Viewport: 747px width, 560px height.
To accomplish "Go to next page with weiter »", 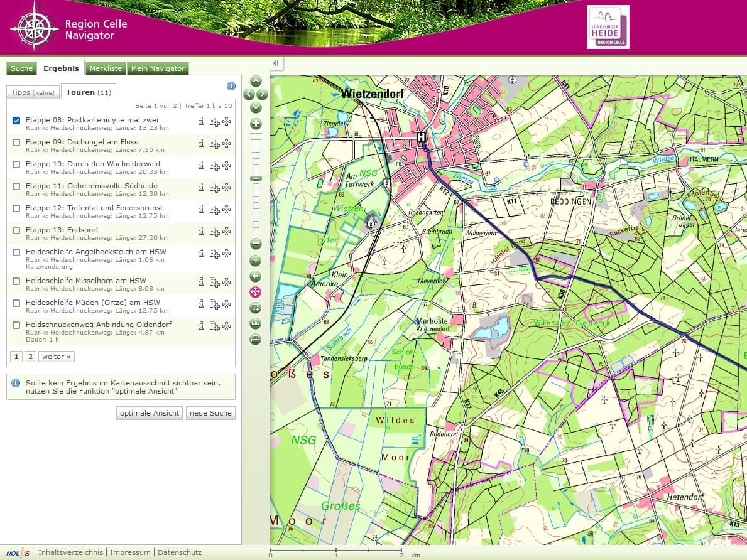I will [x=57, y=357].
